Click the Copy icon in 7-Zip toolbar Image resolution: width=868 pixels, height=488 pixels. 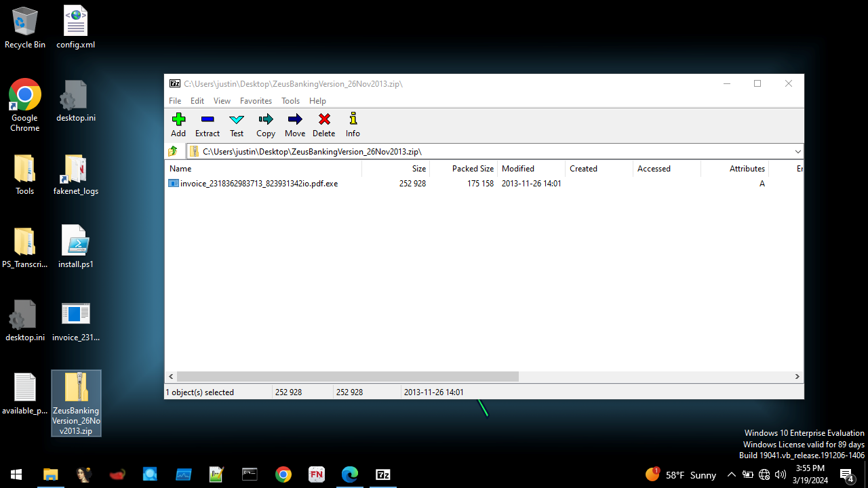(x=265, y=125)
